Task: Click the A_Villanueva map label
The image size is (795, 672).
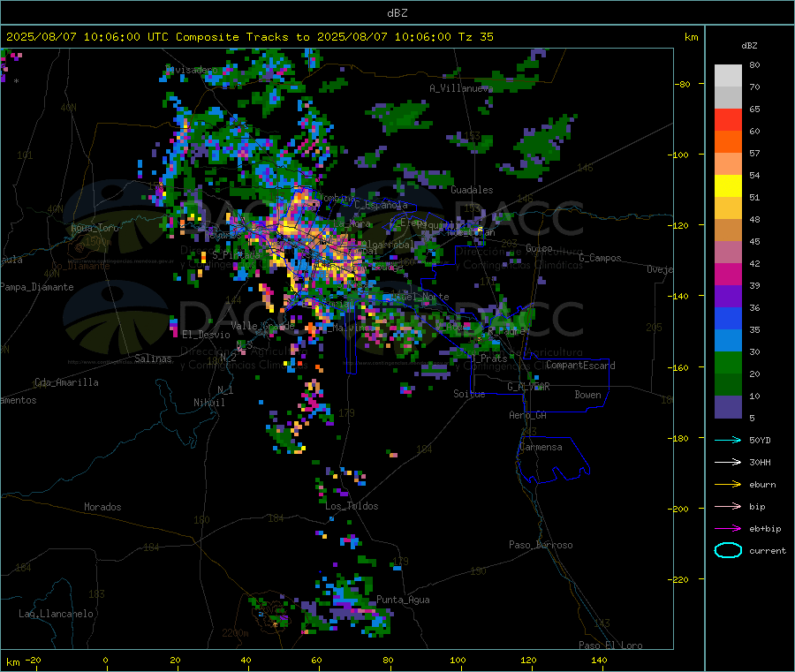Action: coord(461,88)
